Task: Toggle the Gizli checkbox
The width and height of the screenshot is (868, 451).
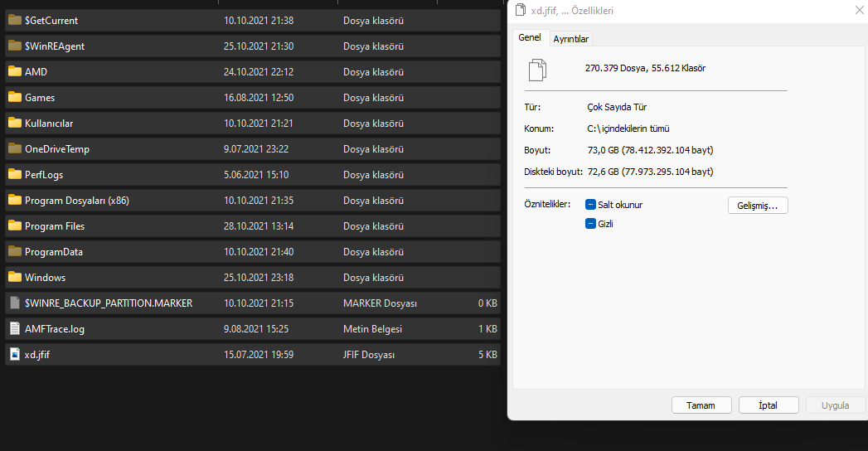Action: pos(590,224)
